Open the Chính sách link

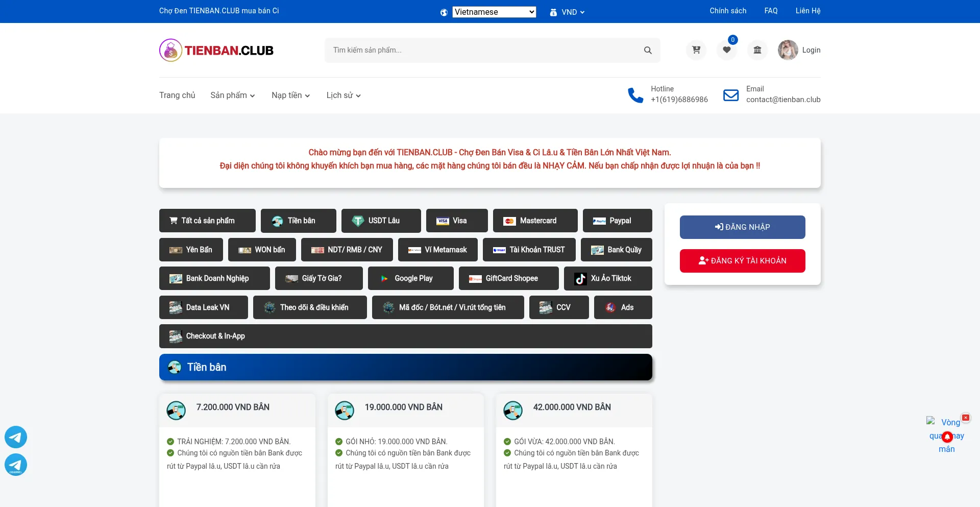tap(728, 11)
